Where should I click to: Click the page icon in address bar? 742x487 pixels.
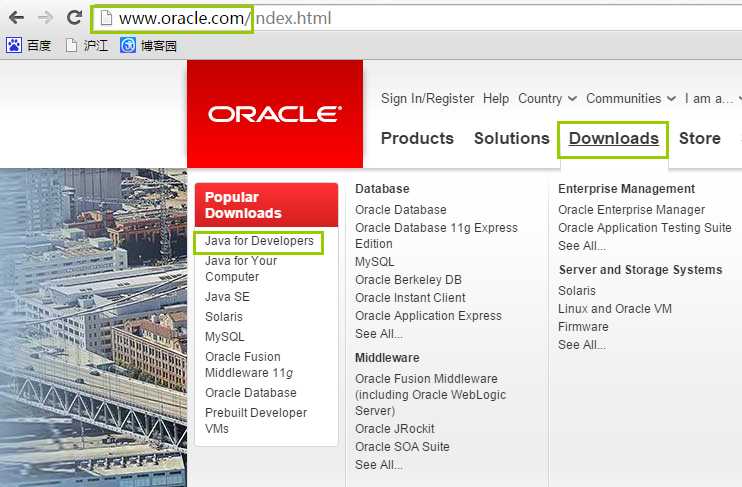pyautogui.click(x=106, y=18)
